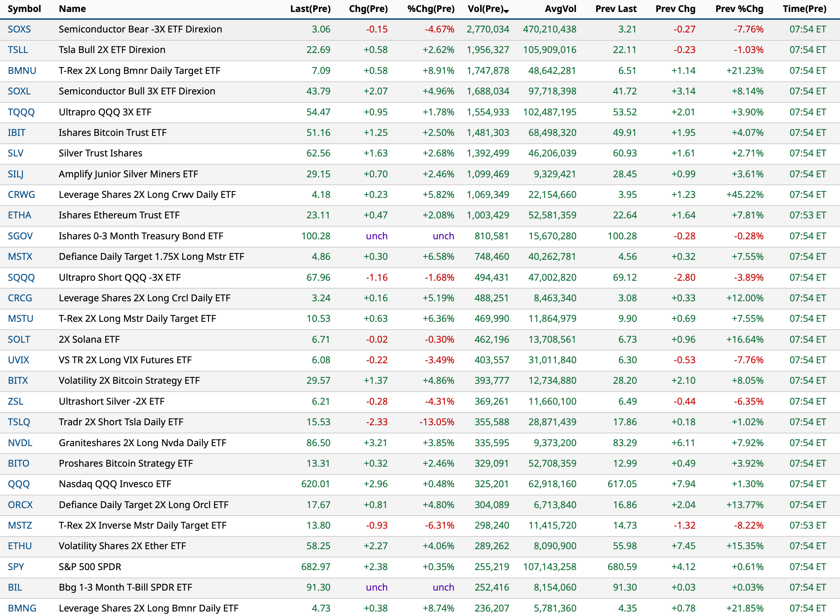This screenshot has height=616, width=840.
Task: Open the IBIT symbol link
Action: [x=16, y=133]
